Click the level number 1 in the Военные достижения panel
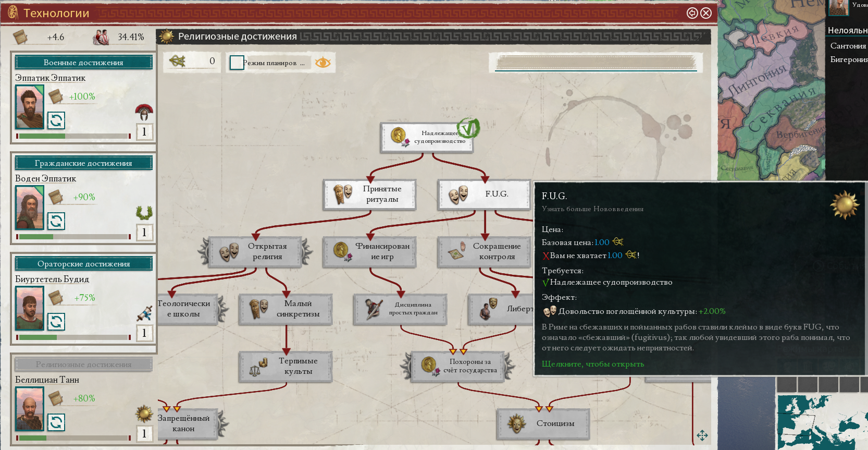The width and height of the screenshot is (868, 450). tap(144, 131)
